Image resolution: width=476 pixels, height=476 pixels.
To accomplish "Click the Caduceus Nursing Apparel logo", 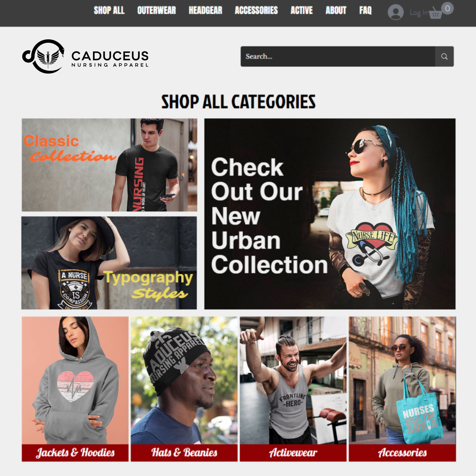I will coord(85,56).
